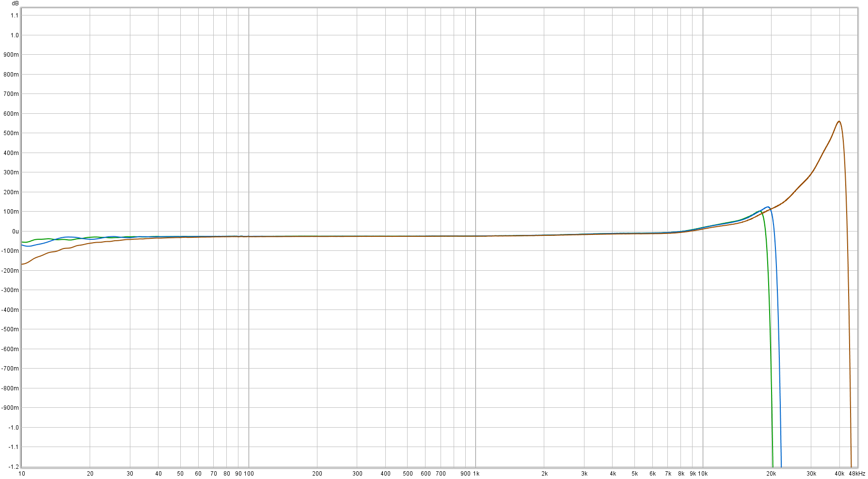This screenshot has width=868, height=479.
Task: Select the 20 Hz frequency axis label
Action: pyautogui.click(x=90, y=474)
